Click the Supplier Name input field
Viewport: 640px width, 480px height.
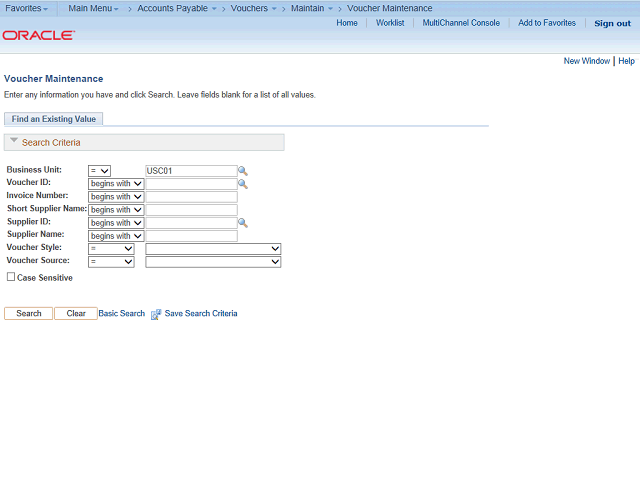(191, 236)
